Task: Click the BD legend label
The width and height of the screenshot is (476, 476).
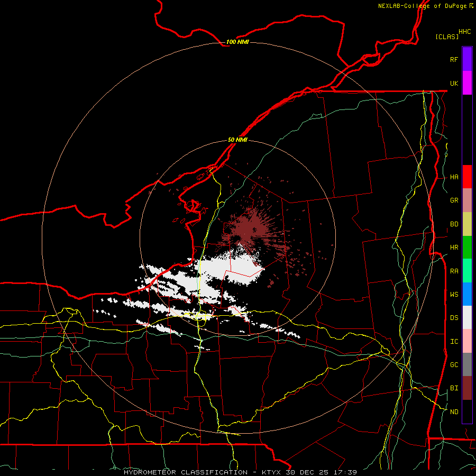Action: click(454, 224)
